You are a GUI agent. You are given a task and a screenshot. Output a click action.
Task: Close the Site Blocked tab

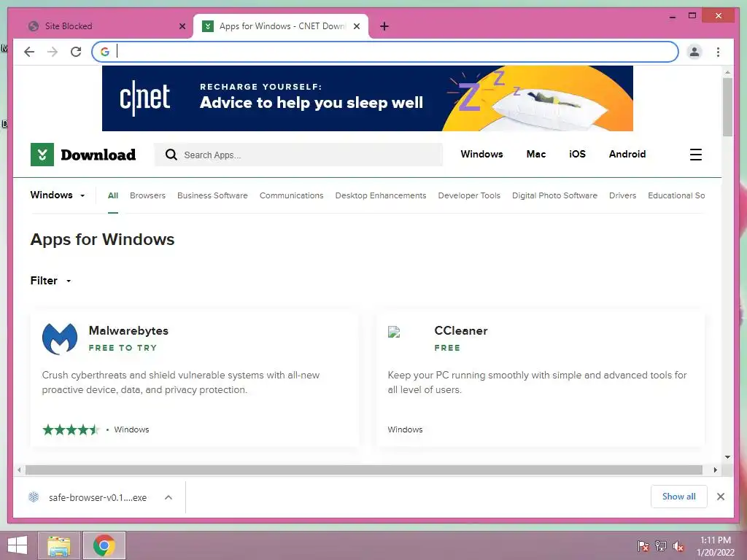click(x=182, y=27)
